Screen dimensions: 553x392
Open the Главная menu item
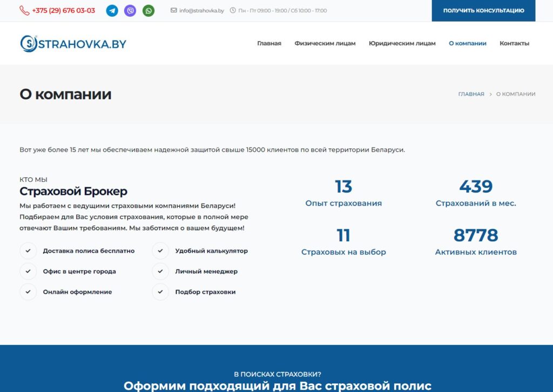tap(269, 43)
